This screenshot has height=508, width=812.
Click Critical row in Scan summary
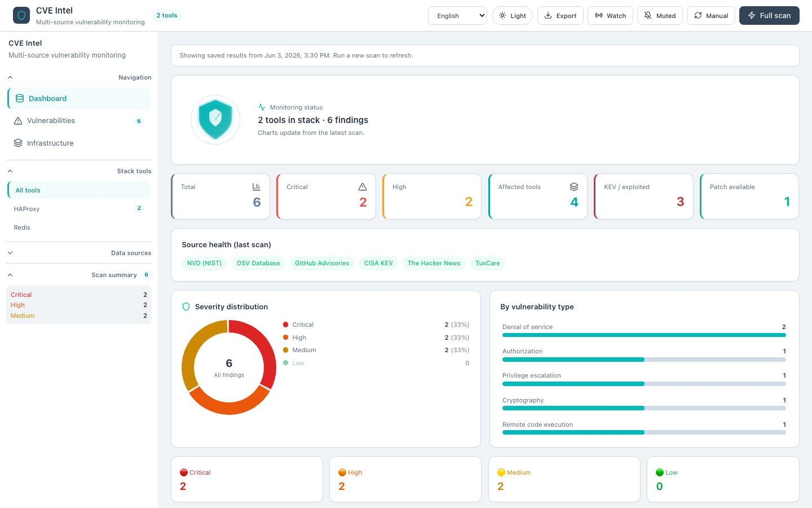pyautogui.click(x=79, y=295)
